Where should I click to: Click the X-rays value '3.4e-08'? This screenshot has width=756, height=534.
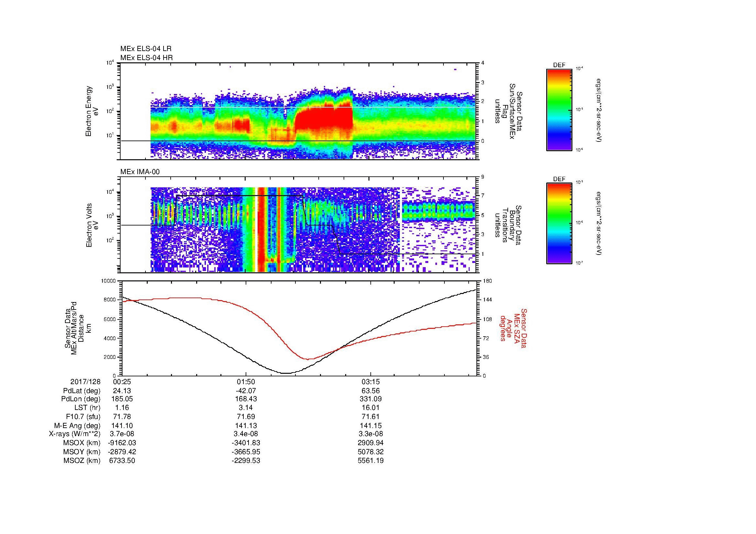(246, 434)
